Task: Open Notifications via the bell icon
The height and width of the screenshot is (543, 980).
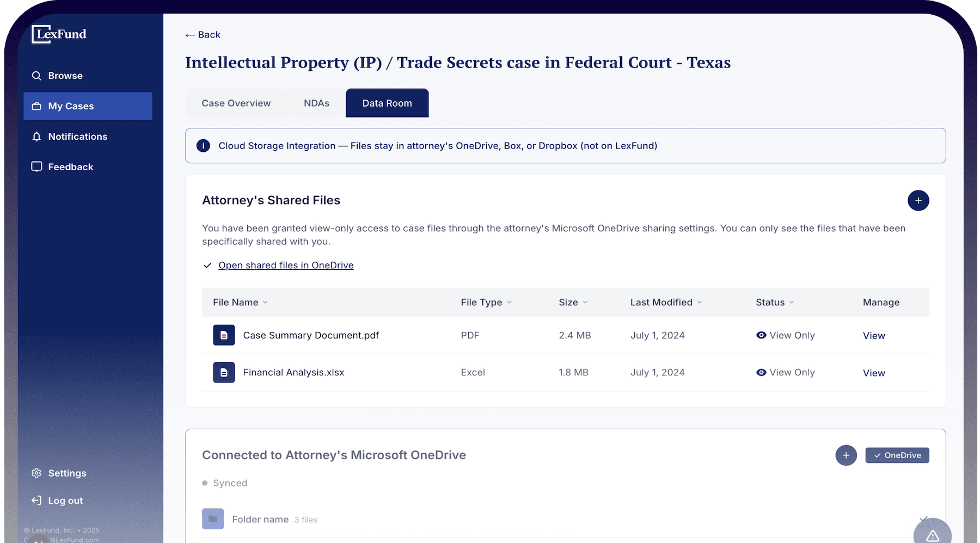Action: point(36,137)
